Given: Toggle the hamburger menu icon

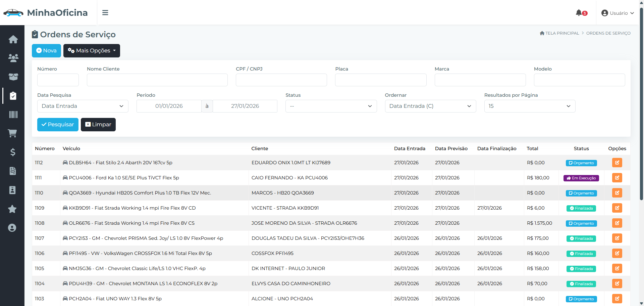Looking at the screenshot, I should point(105,13).
